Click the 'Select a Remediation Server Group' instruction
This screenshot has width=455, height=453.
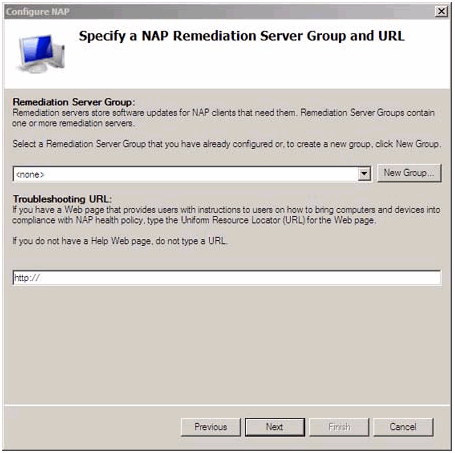[227, 144]
